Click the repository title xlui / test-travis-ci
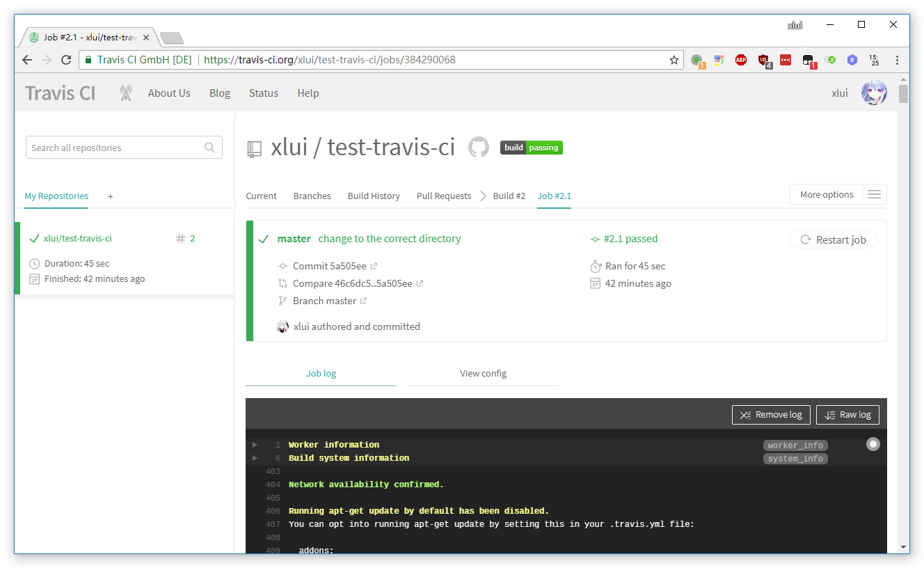Image resolution: width=924 pixels, height=568 pixels. [363, 147]
